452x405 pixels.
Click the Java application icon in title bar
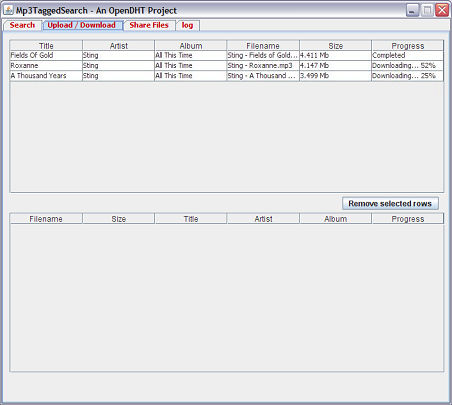(8, 10)
